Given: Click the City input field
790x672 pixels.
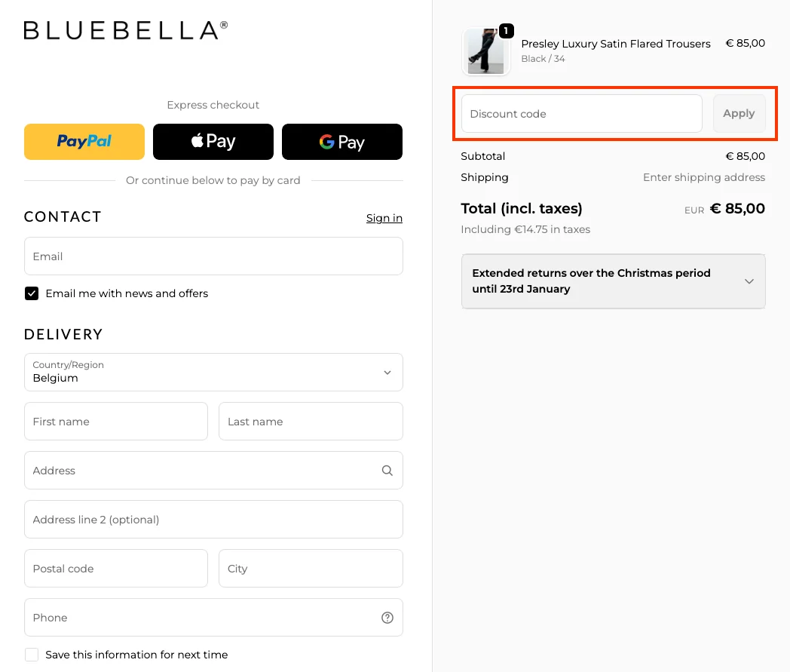Looking at the screenshot, I should [311, 569].
